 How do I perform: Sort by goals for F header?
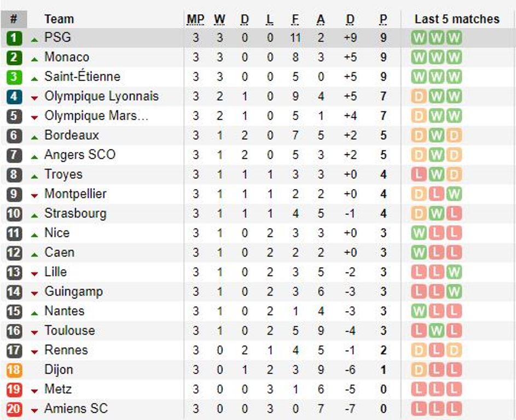click(x=295, y=19)
